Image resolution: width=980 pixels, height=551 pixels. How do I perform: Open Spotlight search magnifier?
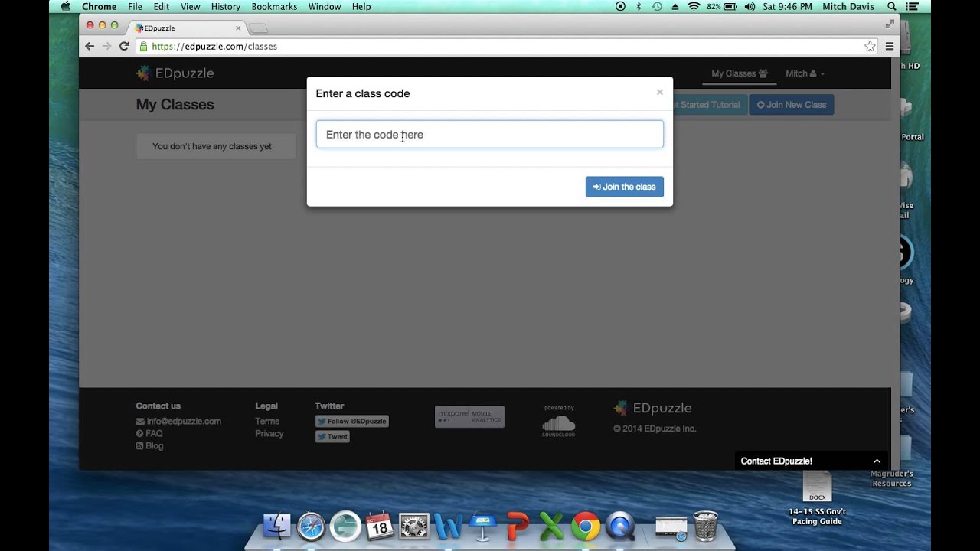pyautogui.click(x=892, y=6)
